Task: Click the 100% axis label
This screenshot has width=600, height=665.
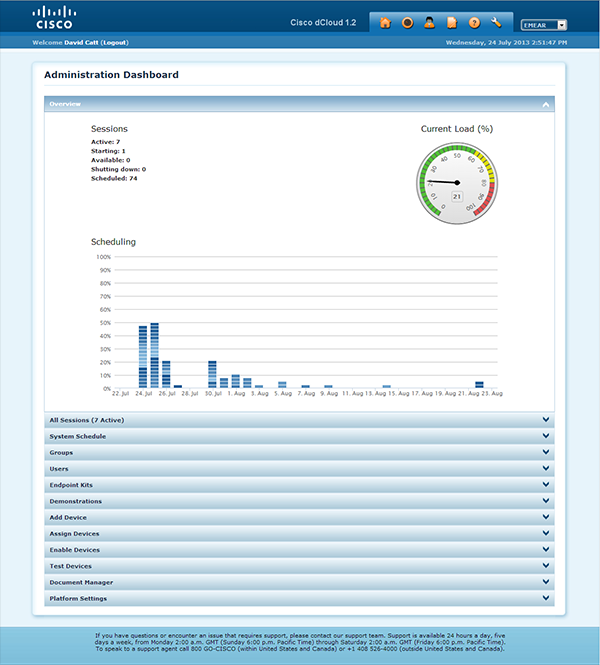Action: [103, 257]
